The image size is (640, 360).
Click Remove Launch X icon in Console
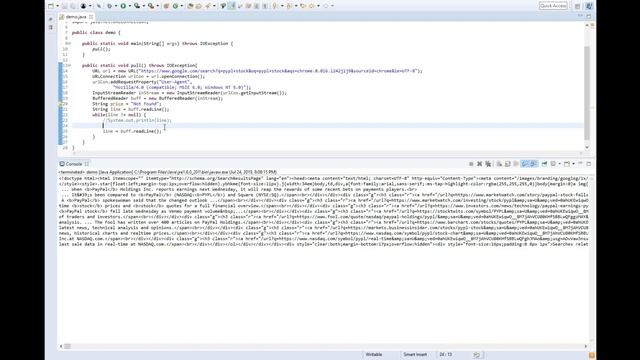point(480,164)
